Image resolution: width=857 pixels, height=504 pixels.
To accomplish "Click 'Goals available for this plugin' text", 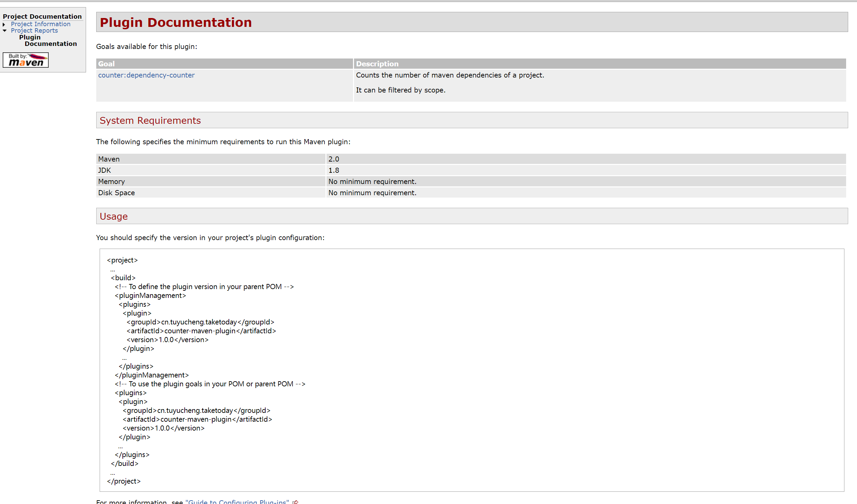I will (147, 47).
